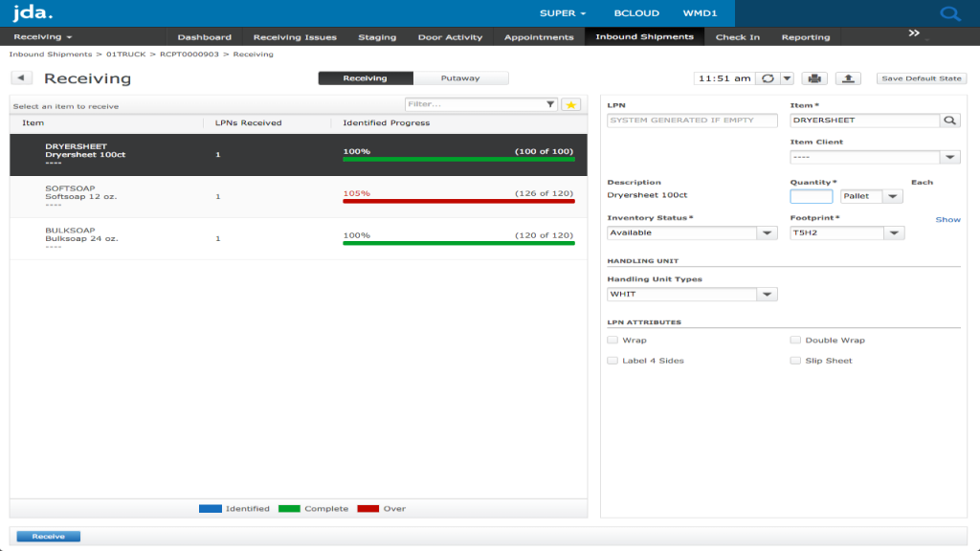Image resolution: width=980 pixels, height=551 pixels.
Task: Open the Footprint dropdown showing T5H2
Action: (894, 232)
